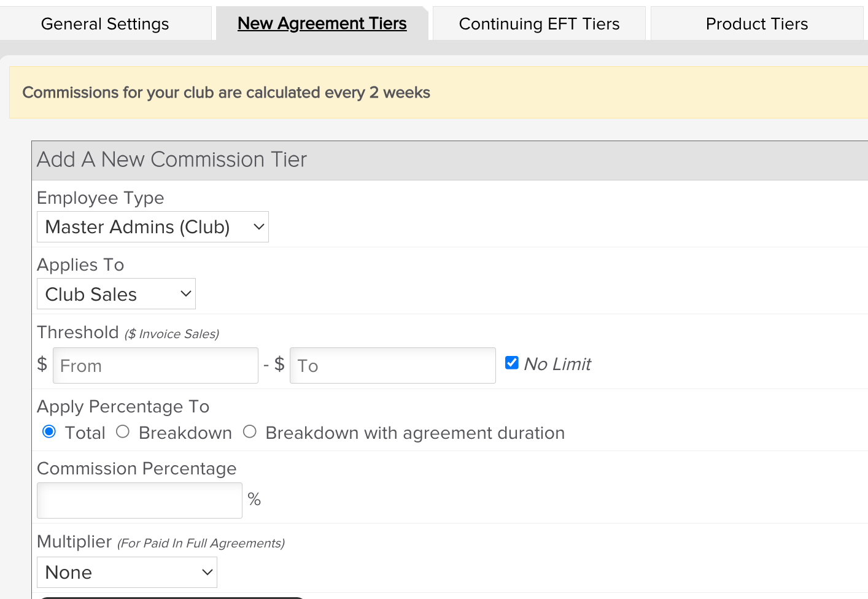Click the Club Sales dropdown chevron
Viewport: 868px width, 599px height.
pyautogui.click(x=185, y=294)
